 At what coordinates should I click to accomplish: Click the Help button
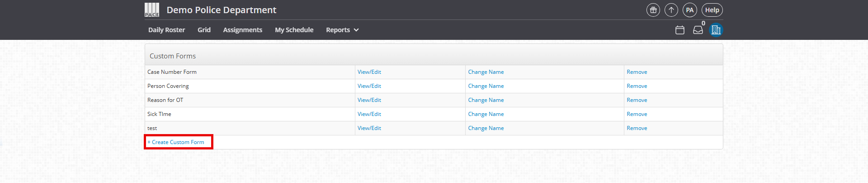point(712,10)
